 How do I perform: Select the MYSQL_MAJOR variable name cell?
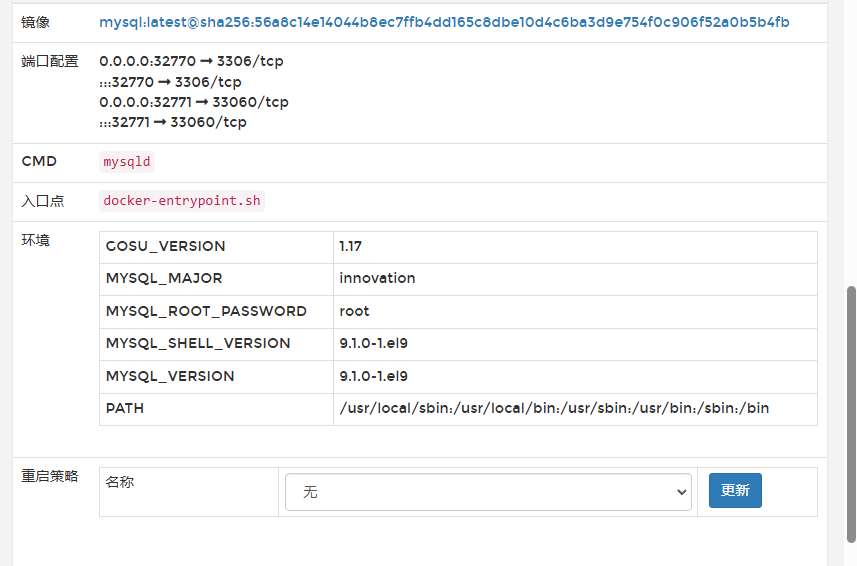(164, 278)
